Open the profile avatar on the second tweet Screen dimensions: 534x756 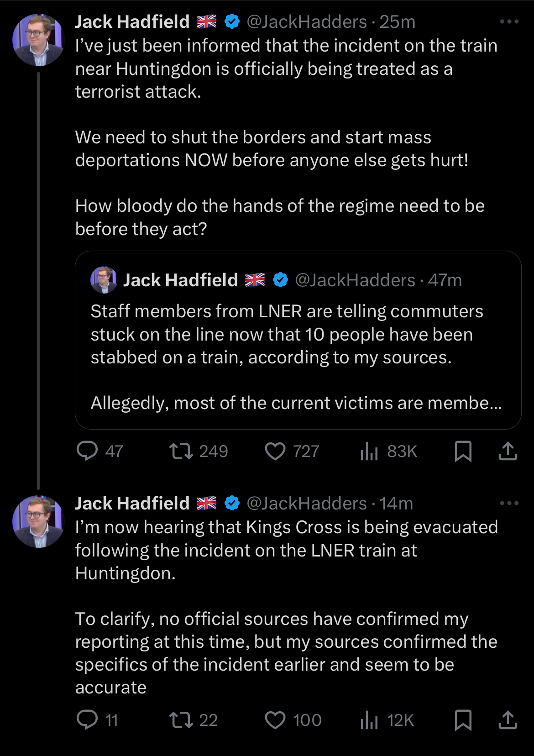tap(38, 521)
